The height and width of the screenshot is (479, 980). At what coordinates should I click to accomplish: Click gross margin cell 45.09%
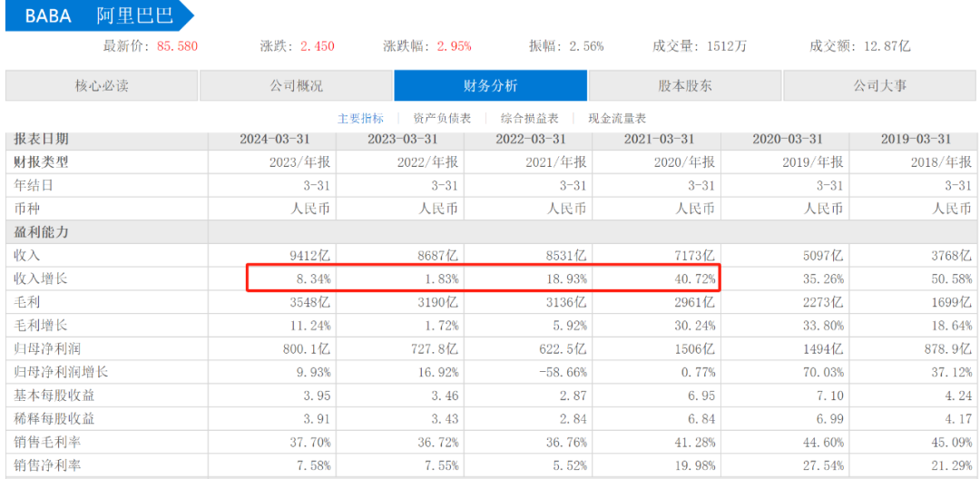(x=951, y=443)
